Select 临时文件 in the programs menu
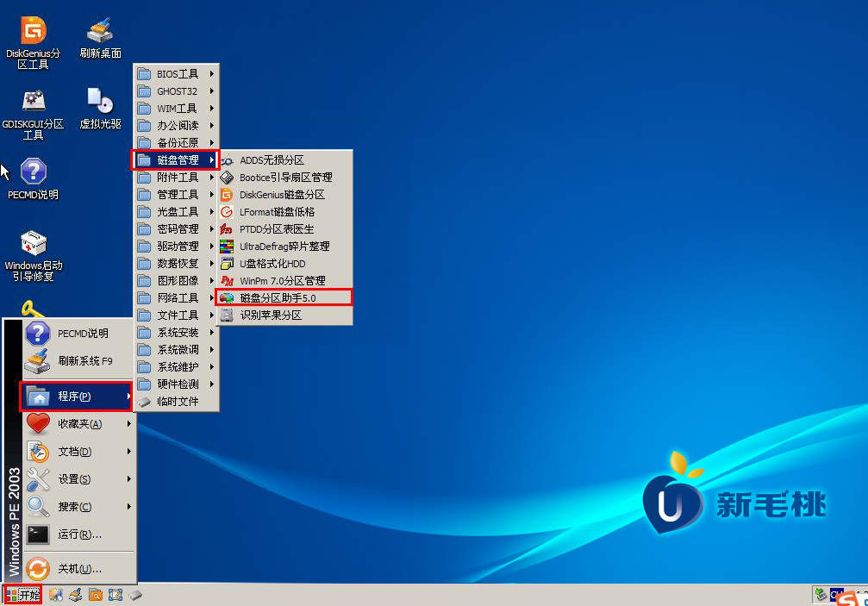Screen dimensions: 868x606 [x=177, y=401]
